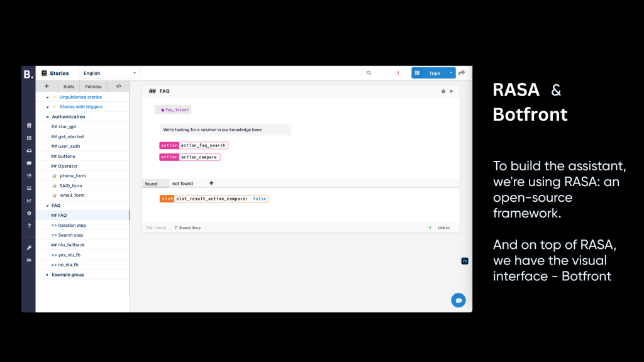644x362 pixels.
Task: Click the share arrow next to Train
Action: [462, 73]
